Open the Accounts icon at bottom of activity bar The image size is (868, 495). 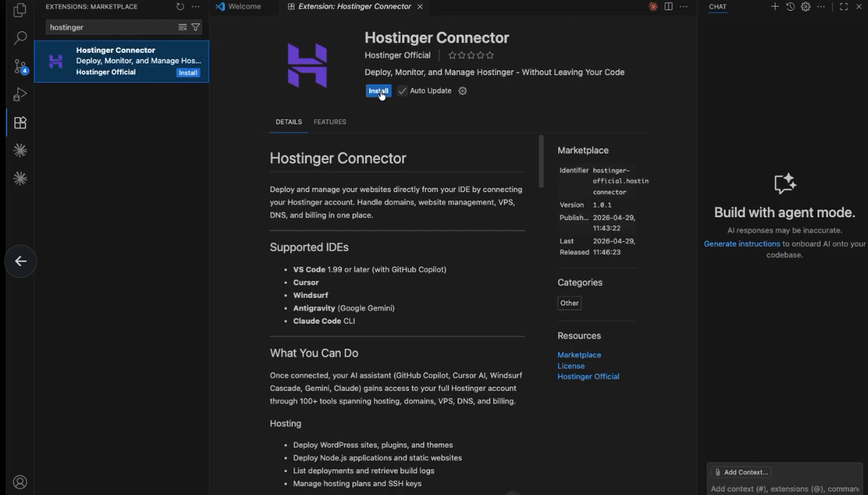click(20, 482)
